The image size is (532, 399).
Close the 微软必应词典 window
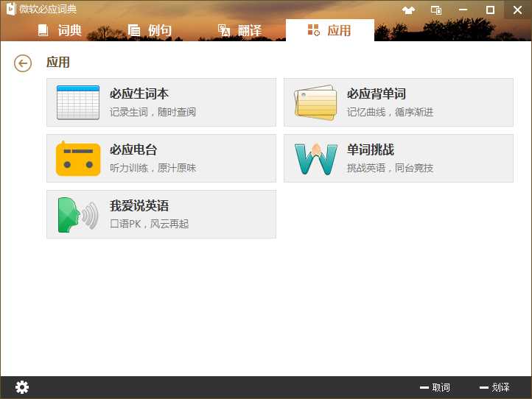click(x=518, y=10)
